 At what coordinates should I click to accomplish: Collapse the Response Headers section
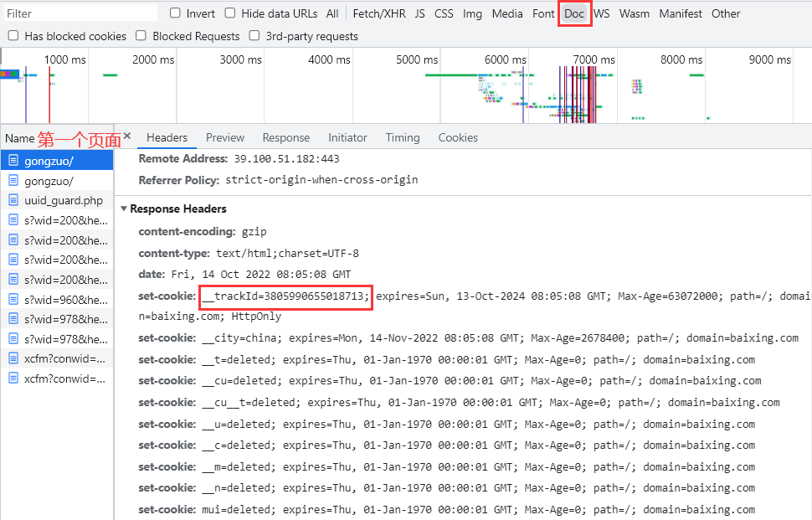click(x=125, y=209)
